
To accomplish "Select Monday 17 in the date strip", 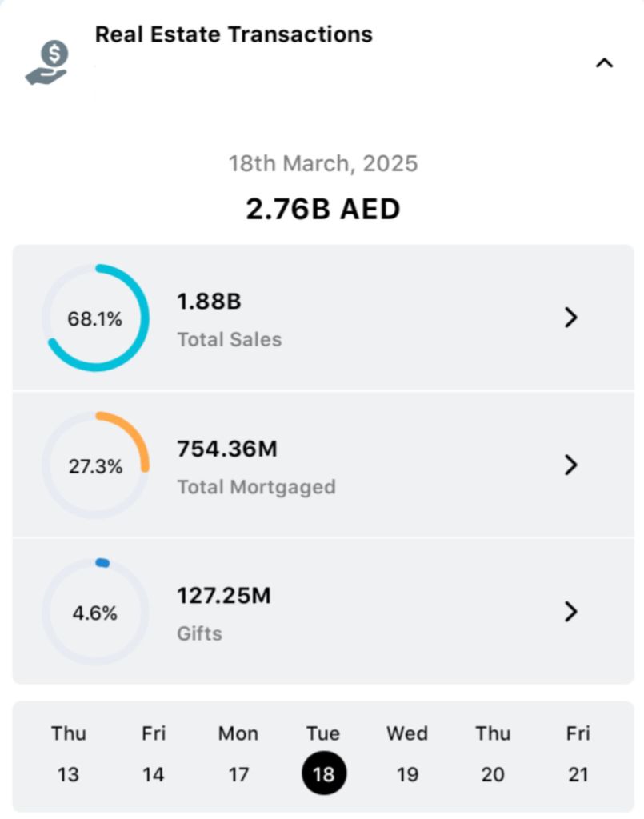I will tap(238, 754).
